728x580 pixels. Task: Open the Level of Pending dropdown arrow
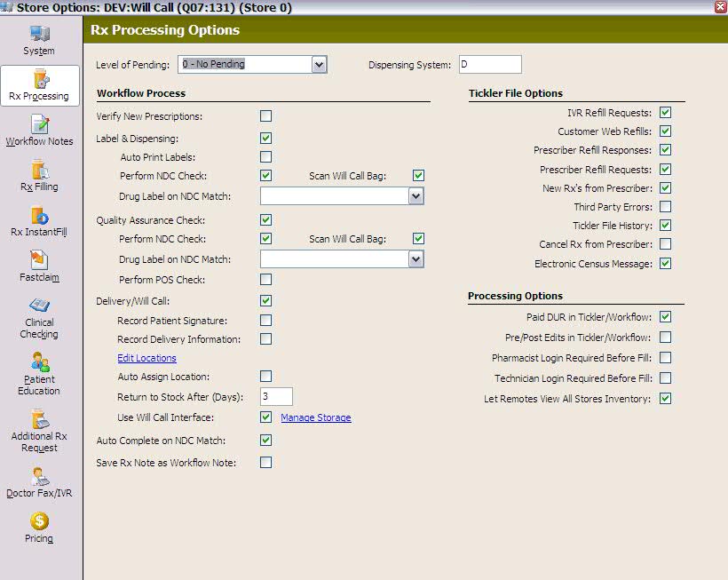pyautogui.click(x=319, y=65)
